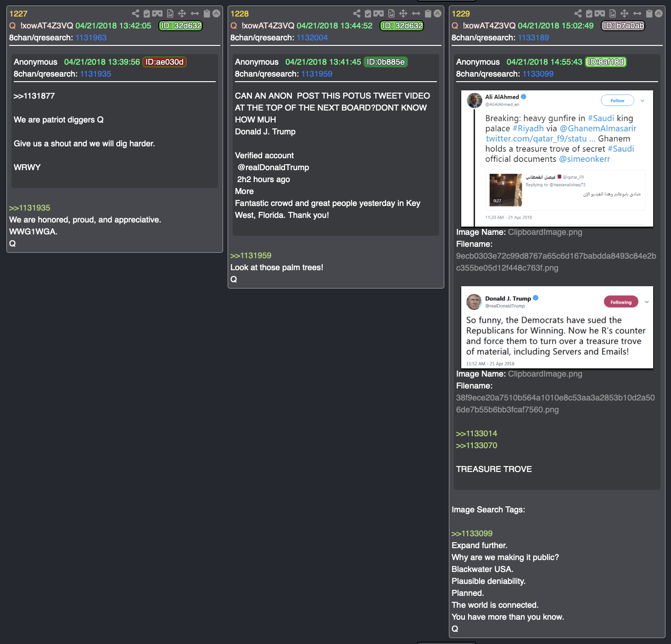The width and height of the screenshot is (671, 644).
Task: Click VR goggles icon on post 1228
Action: 379,14
